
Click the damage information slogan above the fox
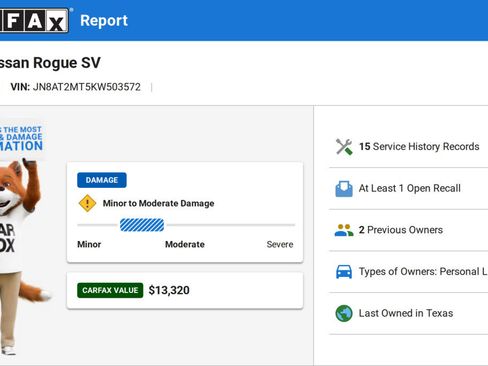21,138
